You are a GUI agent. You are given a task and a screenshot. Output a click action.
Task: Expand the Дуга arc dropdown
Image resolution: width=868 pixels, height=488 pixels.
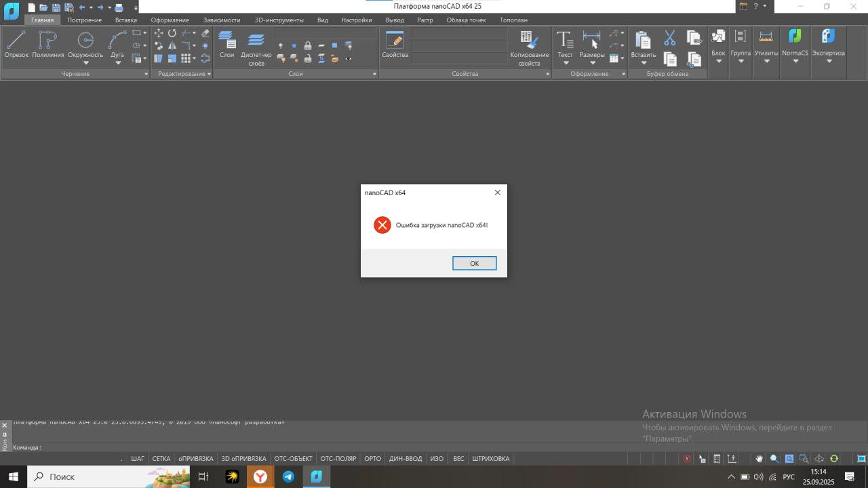click(117, 63)
